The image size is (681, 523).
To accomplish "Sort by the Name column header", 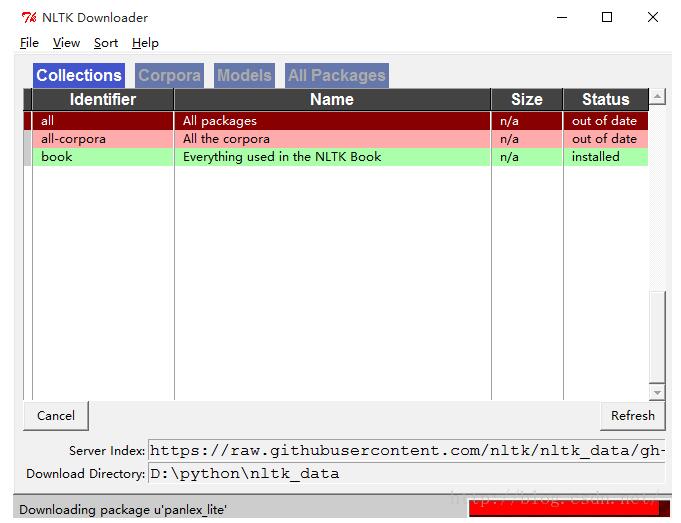I will [332, 99].
